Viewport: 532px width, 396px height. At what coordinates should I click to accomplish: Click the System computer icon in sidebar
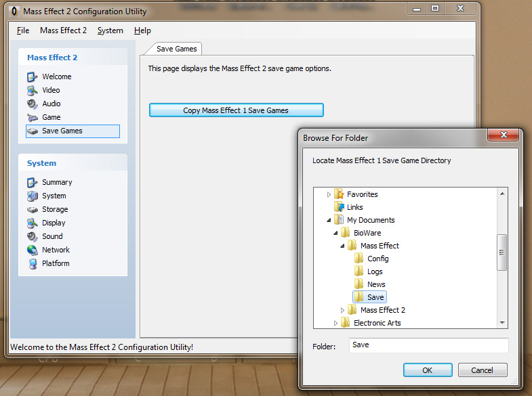tap(33, 196)
